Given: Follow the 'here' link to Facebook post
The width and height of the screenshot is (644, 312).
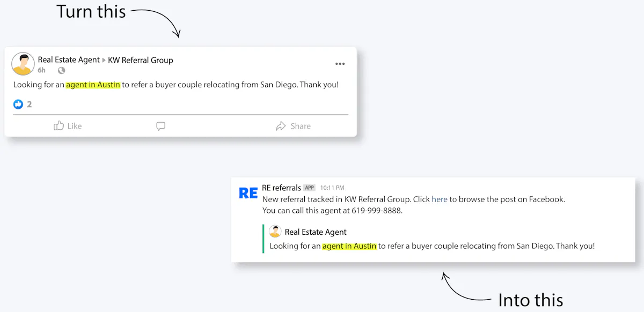Looking at the screenshot, I should 440,199.
